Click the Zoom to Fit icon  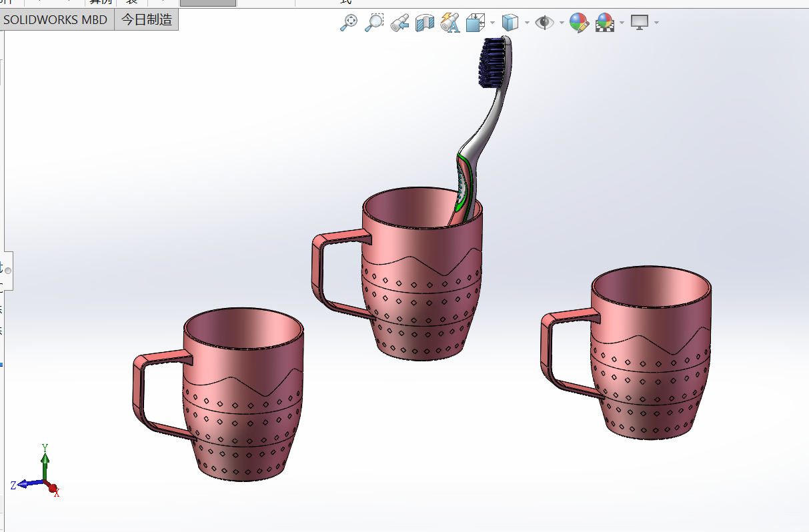click(x=348, y=23)
